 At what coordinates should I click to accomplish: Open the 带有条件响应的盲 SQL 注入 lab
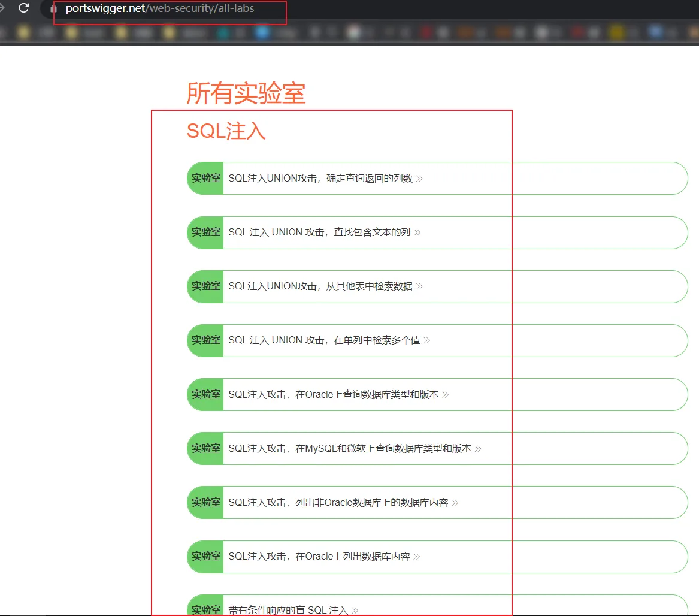pos(288,609)
